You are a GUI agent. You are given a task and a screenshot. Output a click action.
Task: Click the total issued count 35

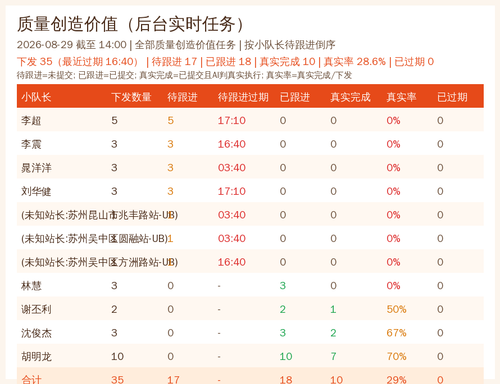point(117,380)
